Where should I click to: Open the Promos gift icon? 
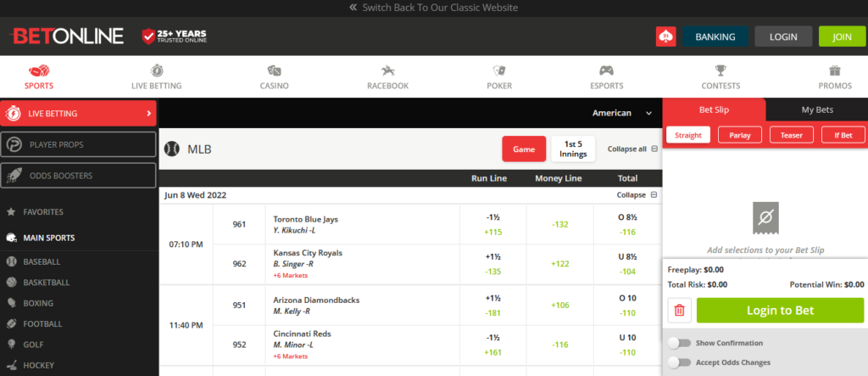point(835,71)
